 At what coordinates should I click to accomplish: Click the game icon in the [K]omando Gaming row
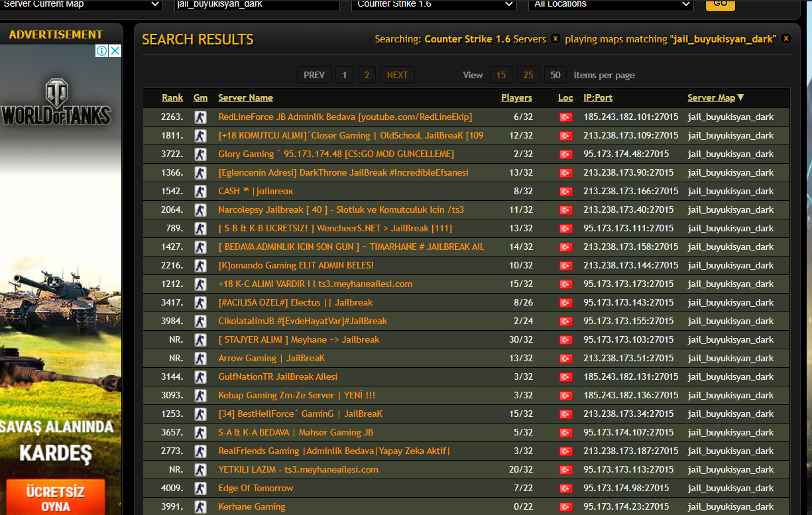pyautogui.click(x=200, y=266)
